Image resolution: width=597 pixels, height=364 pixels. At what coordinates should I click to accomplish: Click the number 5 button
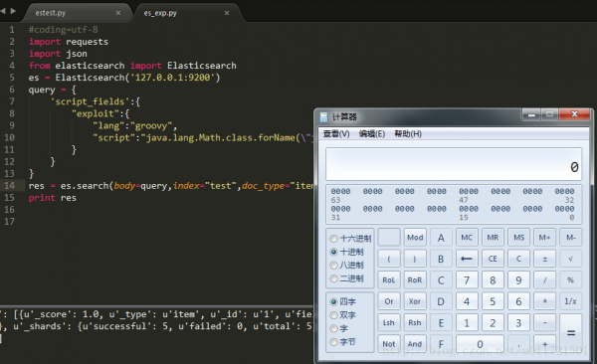coord(493,301)
